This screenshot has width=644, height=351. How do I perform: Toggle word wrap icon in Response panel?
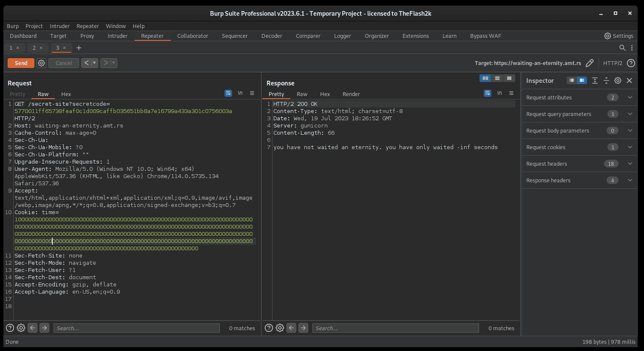[x=488, y=93]
